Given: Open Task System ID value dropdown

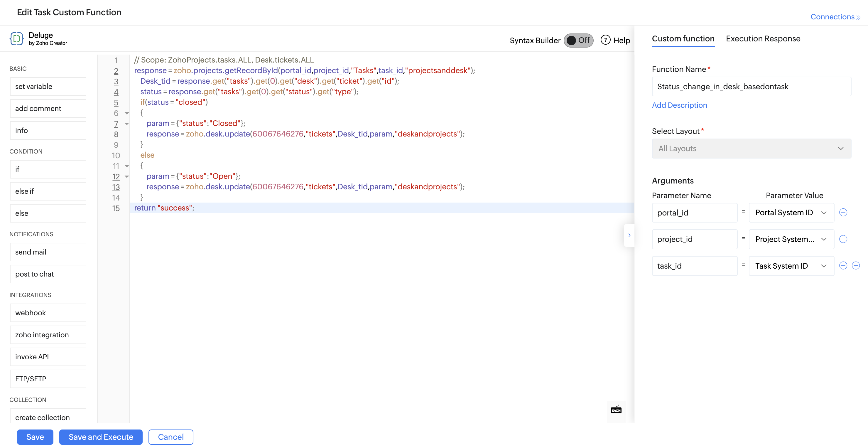Looking at the screenshot, I should (791, 266).
